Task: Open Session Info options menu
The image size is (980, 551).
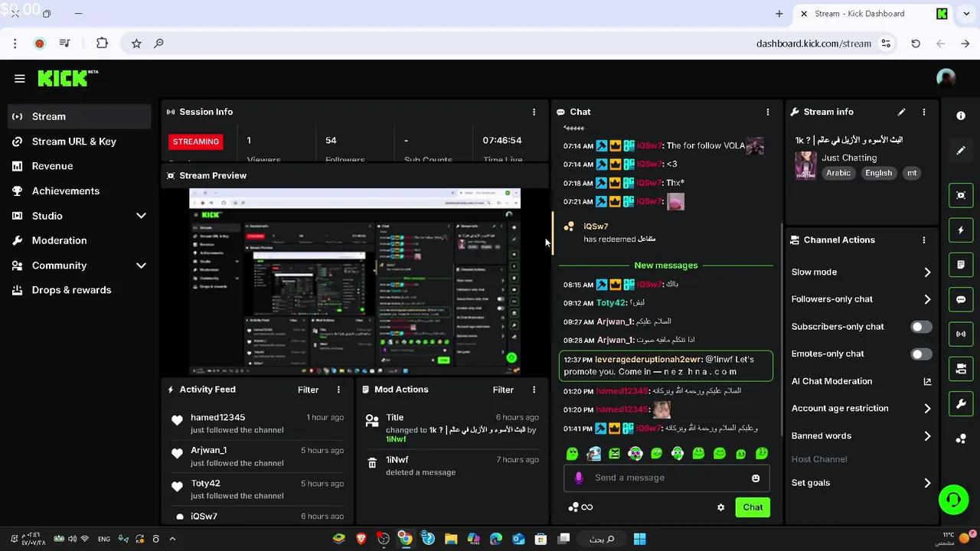Action: (x=534, y=112)
